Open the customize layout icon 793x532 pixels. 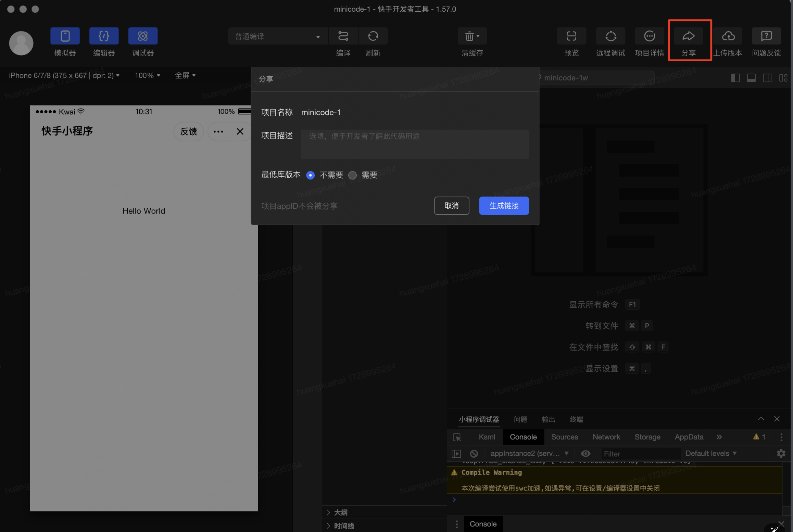783,78
